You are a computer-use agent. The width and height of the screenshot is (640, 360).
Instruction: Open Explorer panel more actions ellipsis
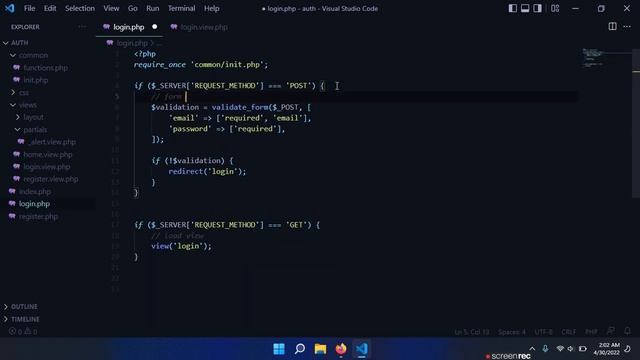point(82,27)
